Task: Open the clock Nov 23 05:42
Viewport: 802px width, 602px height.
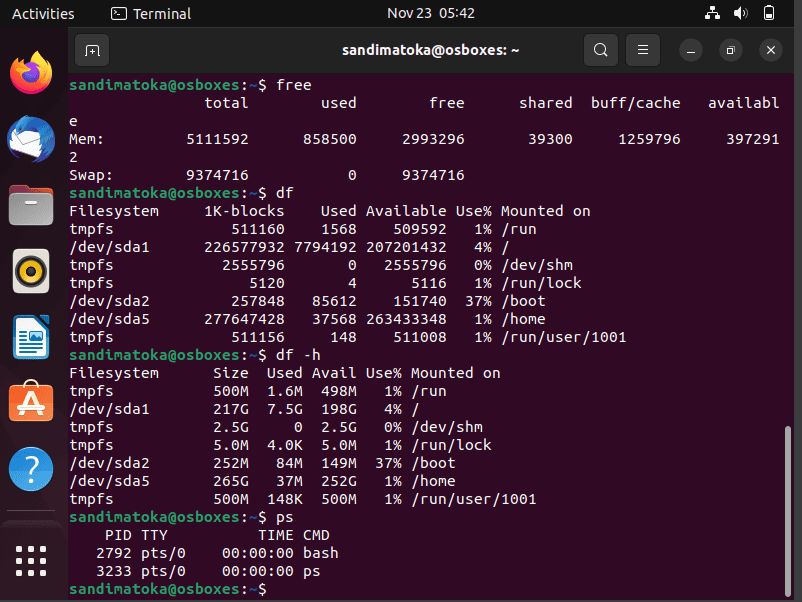Action: tap(431, 13)
